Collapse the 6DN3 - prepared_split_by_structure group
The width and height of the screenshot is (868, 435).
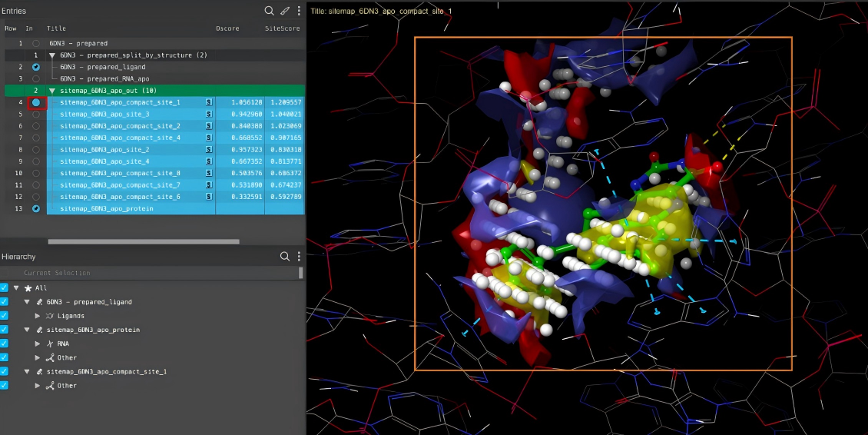click(52, 55)
